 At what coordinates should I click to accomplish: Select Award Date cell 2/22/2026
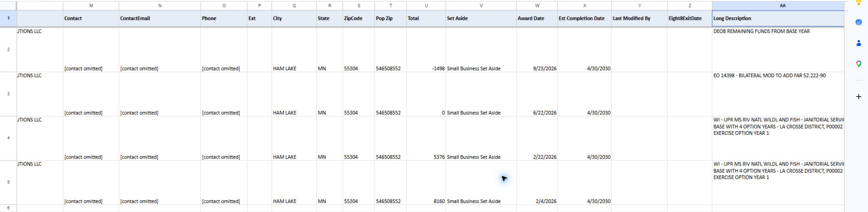pyautogui.click(x=537, y=138)
